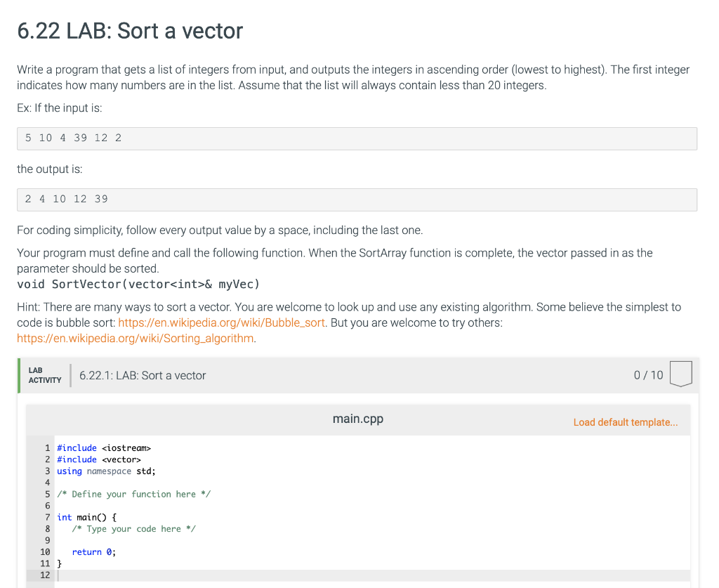Place cursor on empty line 12 in editor
Image resolution: width=719 pixels, height=588 pixels.
tap(372, 575)
